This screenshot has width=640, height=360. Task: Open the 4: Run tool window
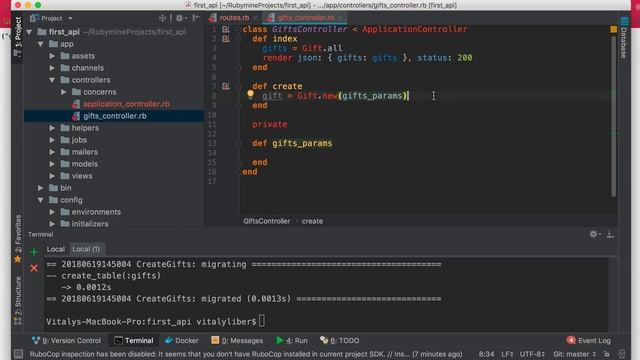tap(292, 340)
